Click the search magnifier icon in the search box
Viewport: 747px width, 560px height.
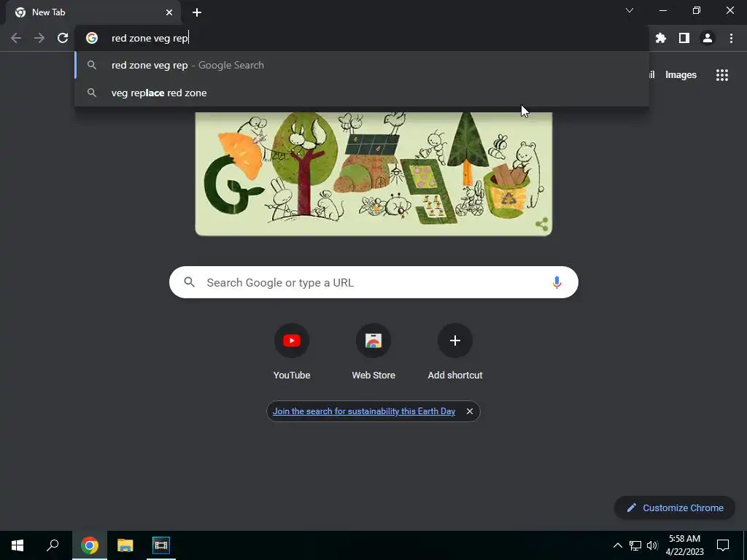point(189,282)
